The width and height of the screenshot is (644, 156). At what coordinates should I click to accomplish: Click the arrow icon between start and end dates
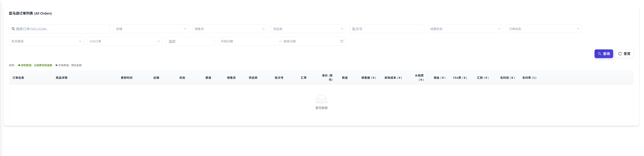280,41
